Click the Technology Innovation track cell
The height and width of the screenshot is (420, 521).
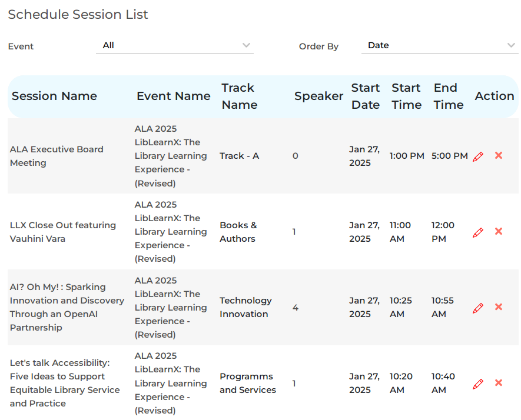(245, 308)
